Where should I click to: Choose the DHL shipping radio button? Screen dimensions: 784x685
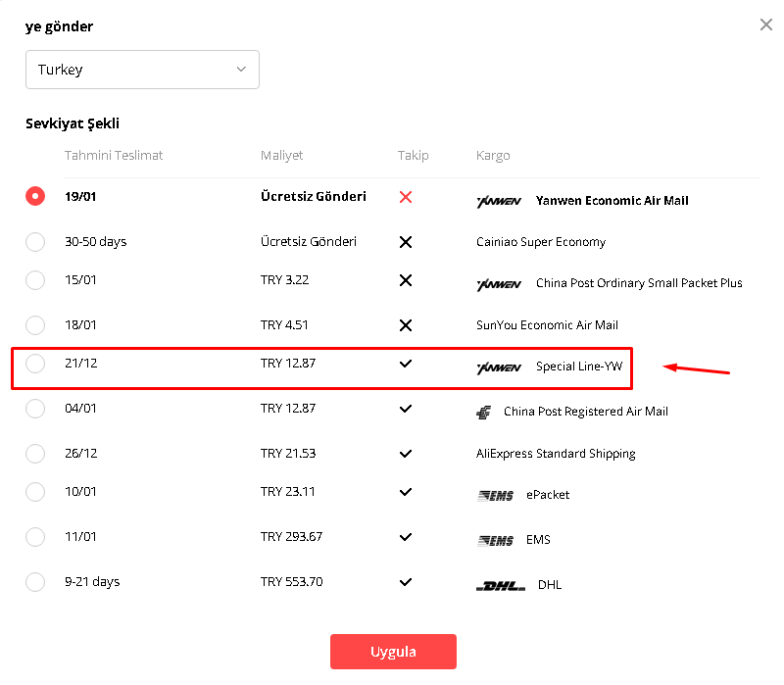point(35,582)
